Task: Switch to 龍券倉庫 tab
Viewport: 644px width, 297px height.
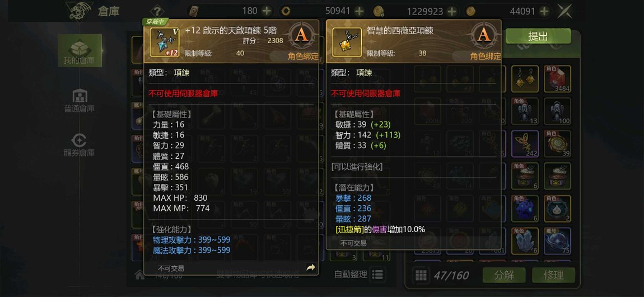Action: (x=80, y=145)
